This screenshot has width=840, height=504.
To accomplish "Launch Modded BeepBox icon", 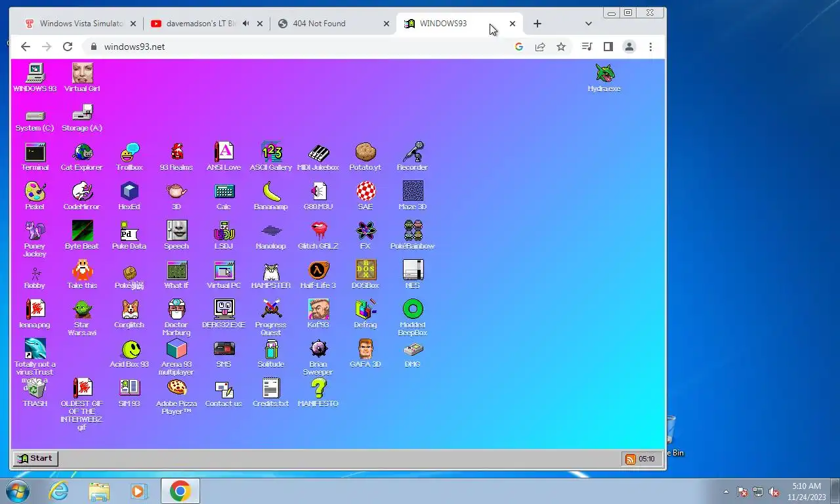I will tap(413, 317).
